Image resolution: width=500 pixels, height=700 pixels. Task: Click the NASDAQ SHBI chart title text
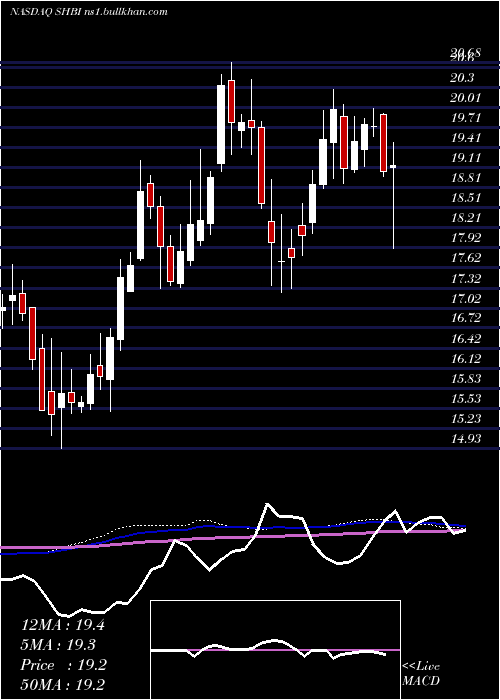click(x=88, y=12)
